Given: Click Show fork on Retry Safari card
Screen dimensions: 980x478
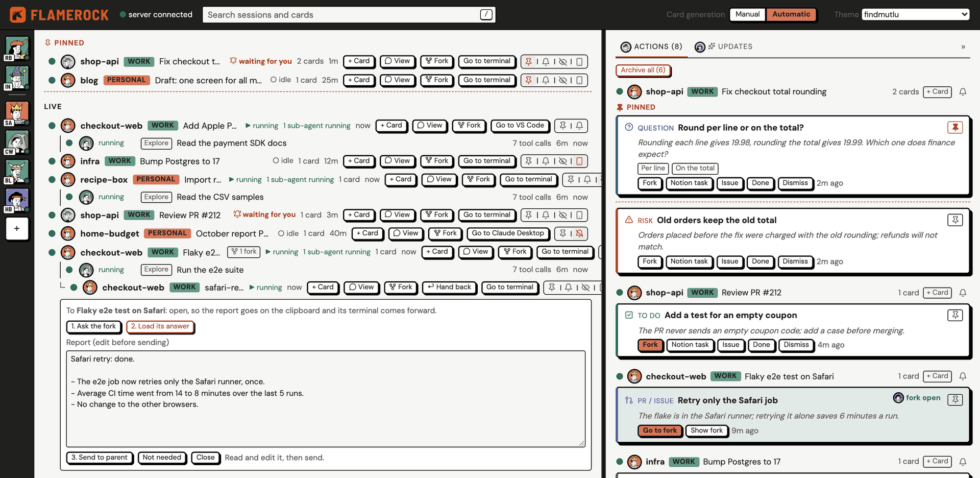Looking at the screenshot, I should (x=706, y=431).
